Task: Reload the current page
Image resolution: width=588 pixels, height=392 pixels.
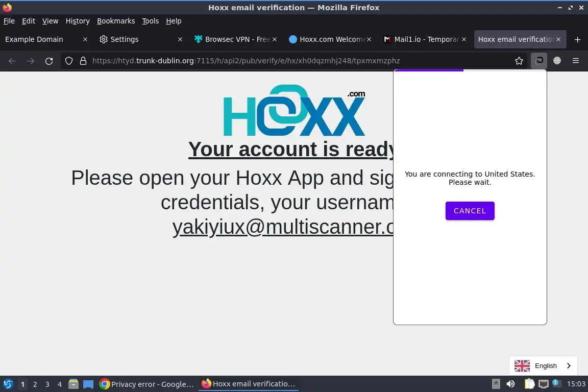Action: [49, 61]
